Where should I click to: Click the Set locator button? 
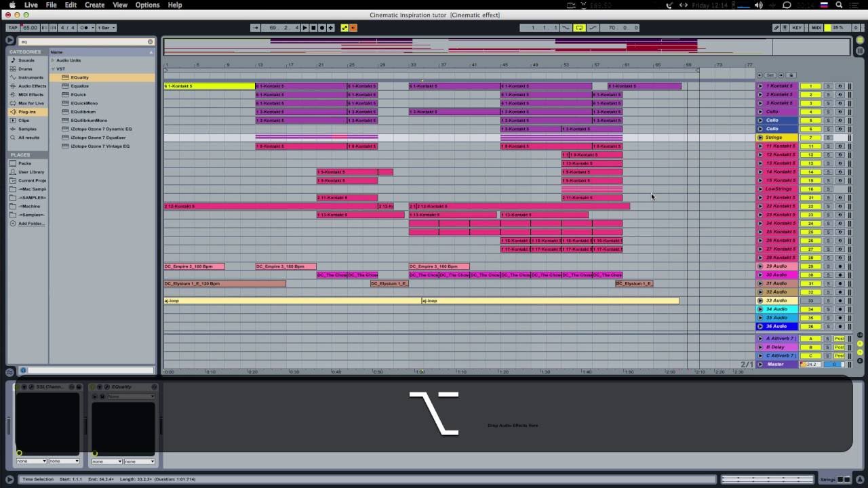[x=770, y=75]
